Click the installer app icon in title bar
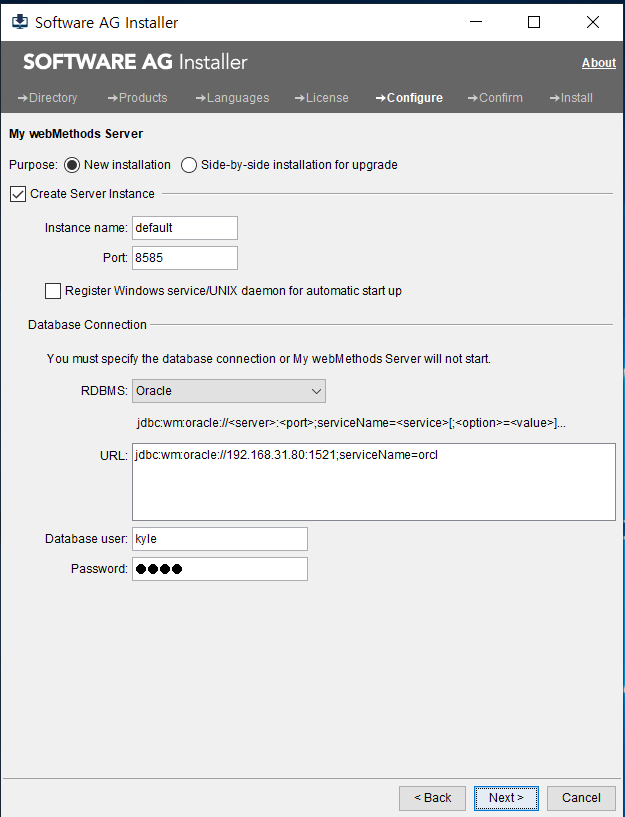 click(x=20, y=22)
